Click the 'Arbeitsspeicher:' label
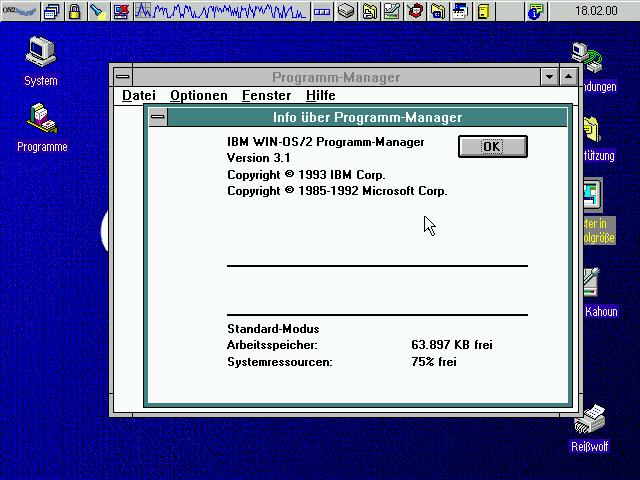This screenshot has height=480, width=640. (x=272, y=345)
